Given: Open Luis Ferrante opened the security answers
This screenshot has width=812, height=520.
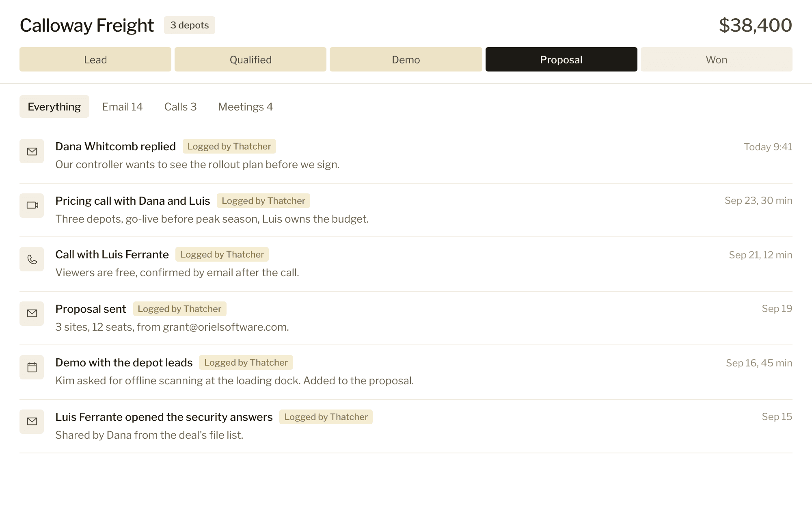Looking at the screenshot, I should [164, 417].
